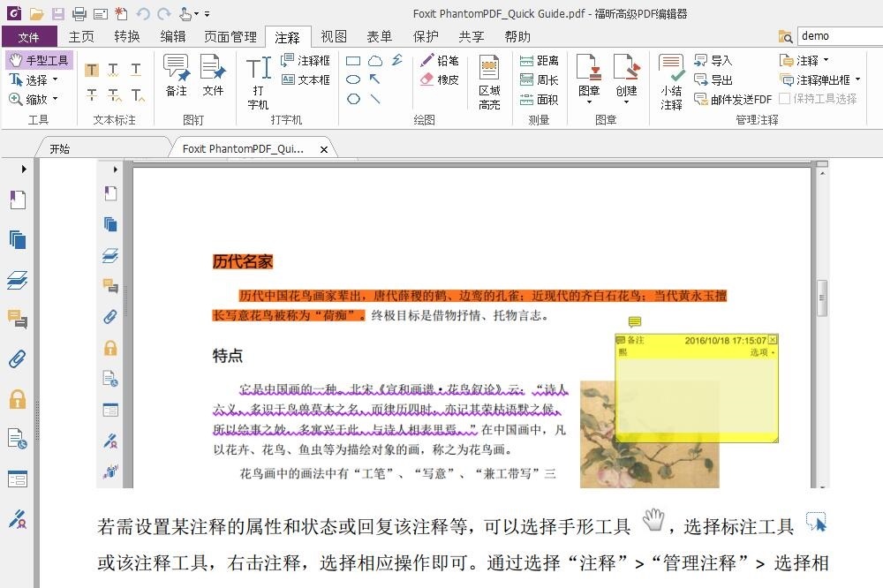883x588 pixels.
Task: Click the flower painting image in the document
Action: point(649,434)
